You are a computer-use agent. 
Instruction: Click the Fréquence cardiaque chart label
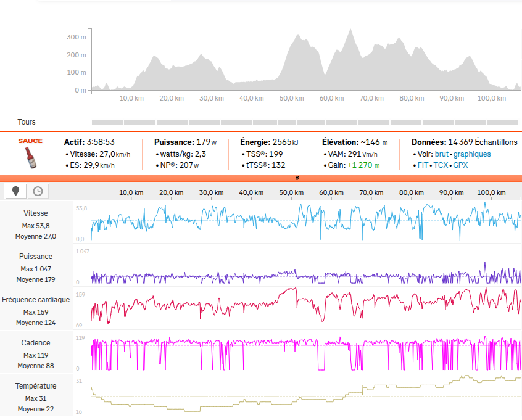click(x=35, y=300)
